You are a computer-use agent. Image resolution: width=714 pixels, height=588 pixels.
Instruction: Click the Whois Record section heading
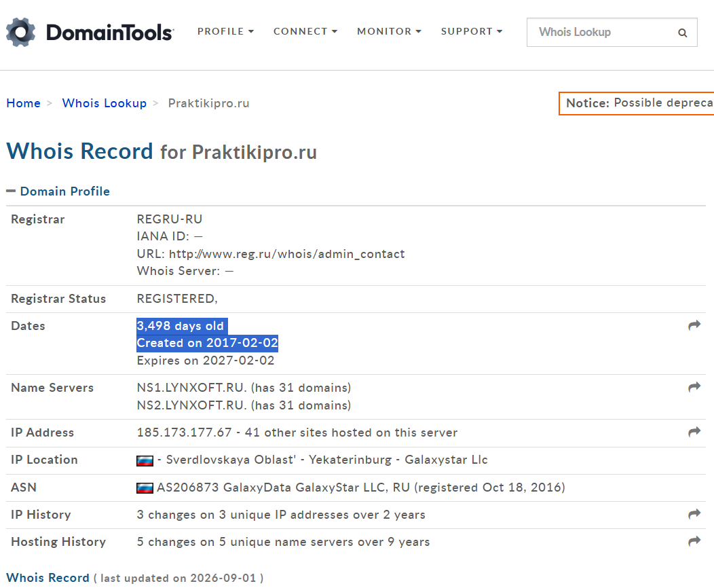48,578
